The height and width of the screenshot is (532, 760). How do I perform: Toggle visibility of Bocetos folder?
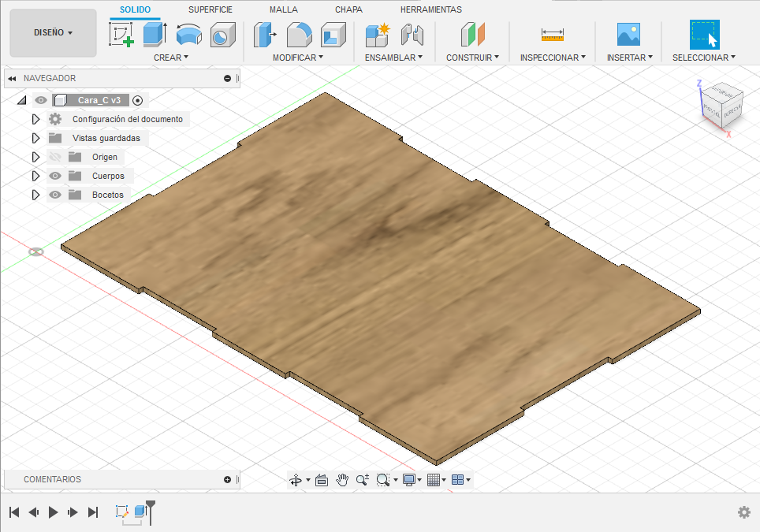55,195
